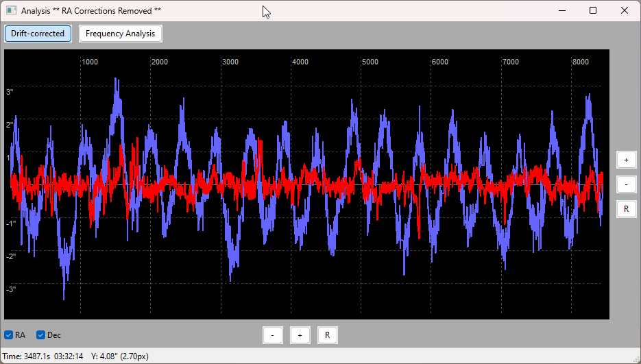Zoom in horizontally with bottom plus button

coord(300,335)
